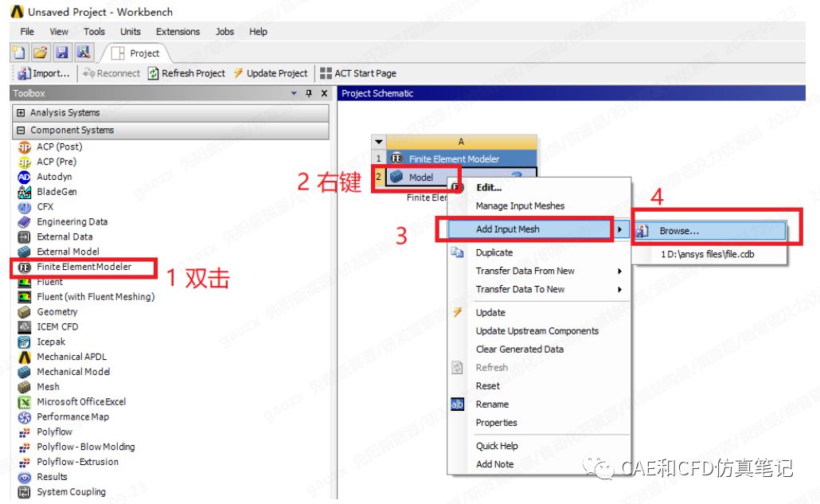The image size is (820, 504).
Task: Click the Open project folder icon
Action: [41, 53]
